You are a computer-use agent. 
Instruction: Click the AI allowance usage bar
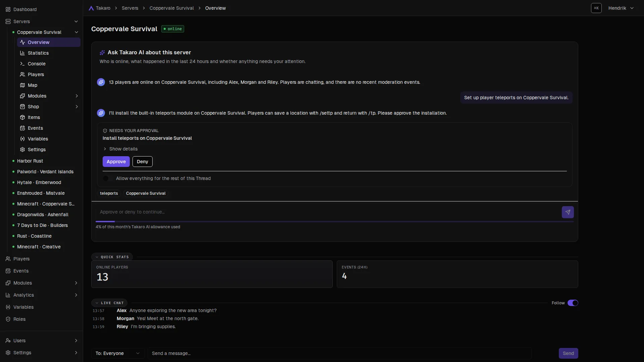334,222
